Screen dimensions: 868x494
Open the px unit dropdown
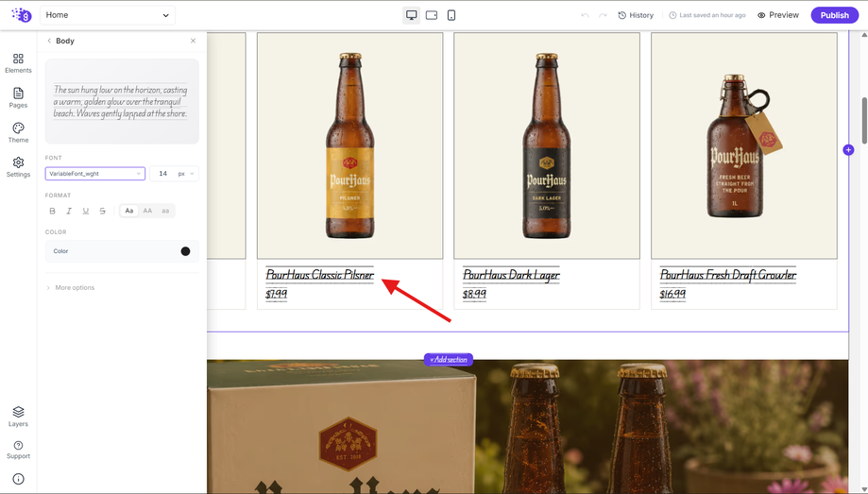(187, 174)
